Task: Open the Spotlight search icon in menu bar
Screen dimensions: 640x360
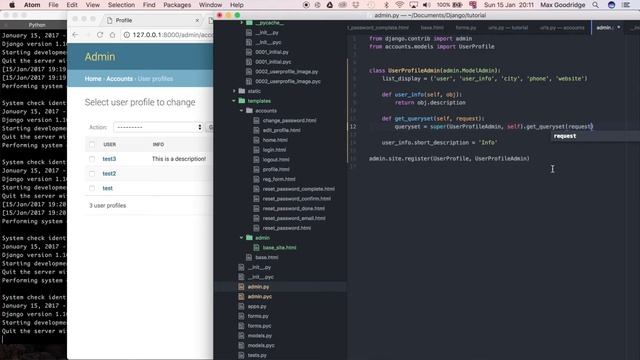Action: pos(596,5)
